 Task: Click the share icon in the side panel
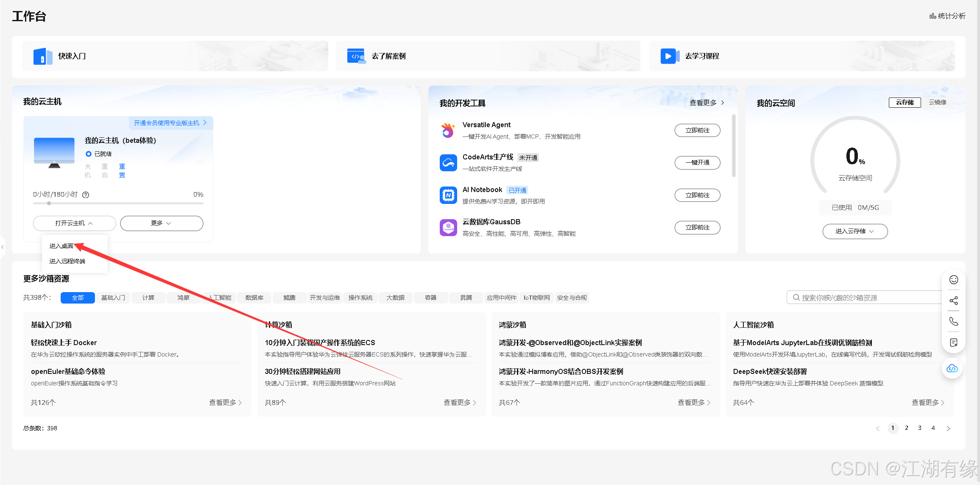tap(954, 300)
